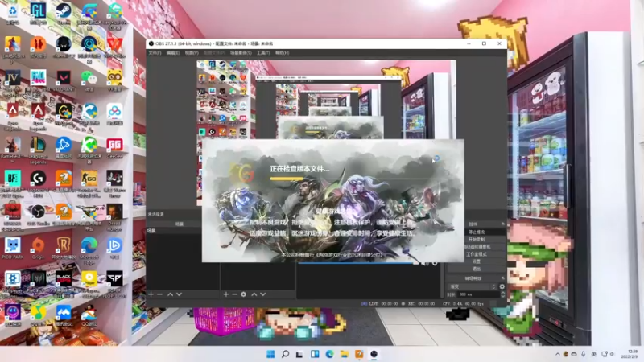Increase transition duration with stepper up arrow
The width and height of the screenshot is (644, 362).
502,293
